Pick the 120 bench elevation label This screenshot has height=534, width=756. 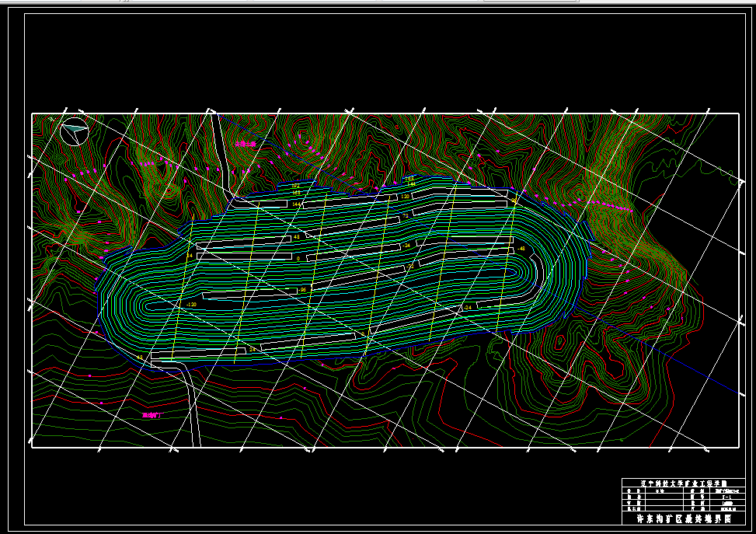click(405, 197)
